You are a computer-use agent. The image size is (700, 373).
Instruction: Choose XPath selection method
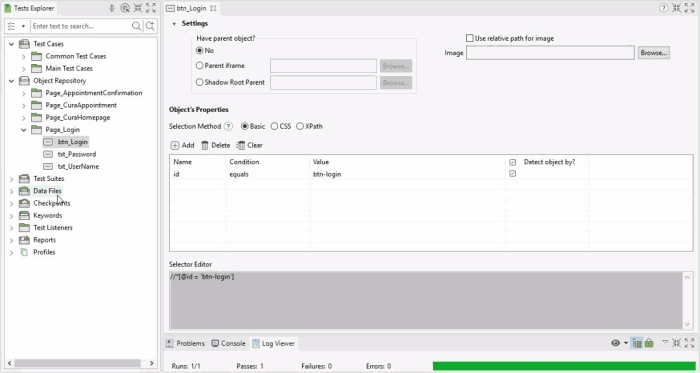(x=300, y=126)
